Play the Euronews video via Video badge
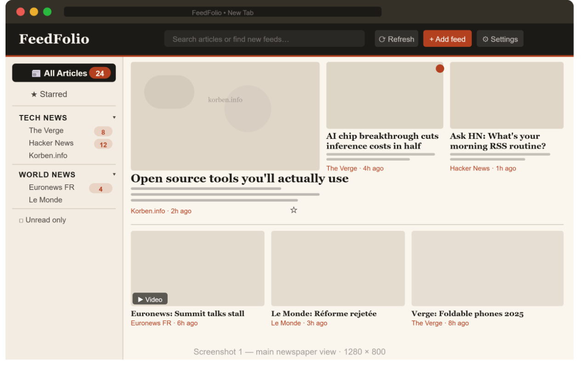Screen dimensions: 588x368 [x=150, y=299]
